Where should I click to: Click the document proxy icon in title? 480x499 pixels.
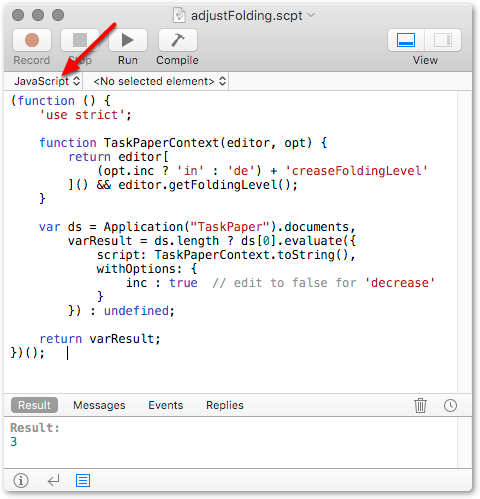179,15
